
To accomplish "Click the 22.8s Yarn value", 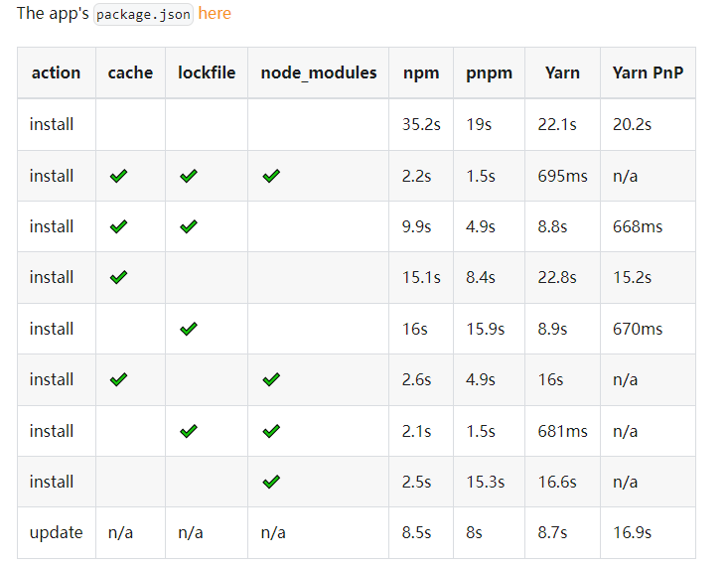I will pos(557,277).
